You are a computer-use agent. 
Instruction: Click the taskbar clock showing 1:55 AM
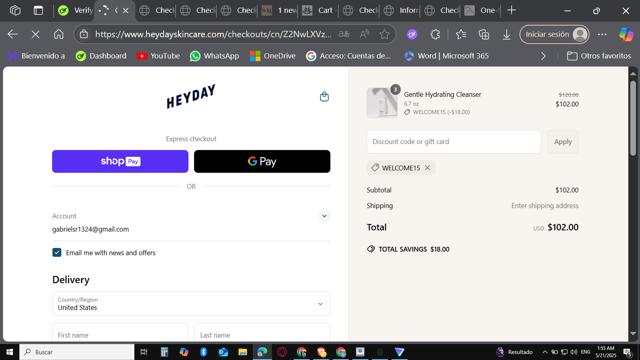point(606,352)
